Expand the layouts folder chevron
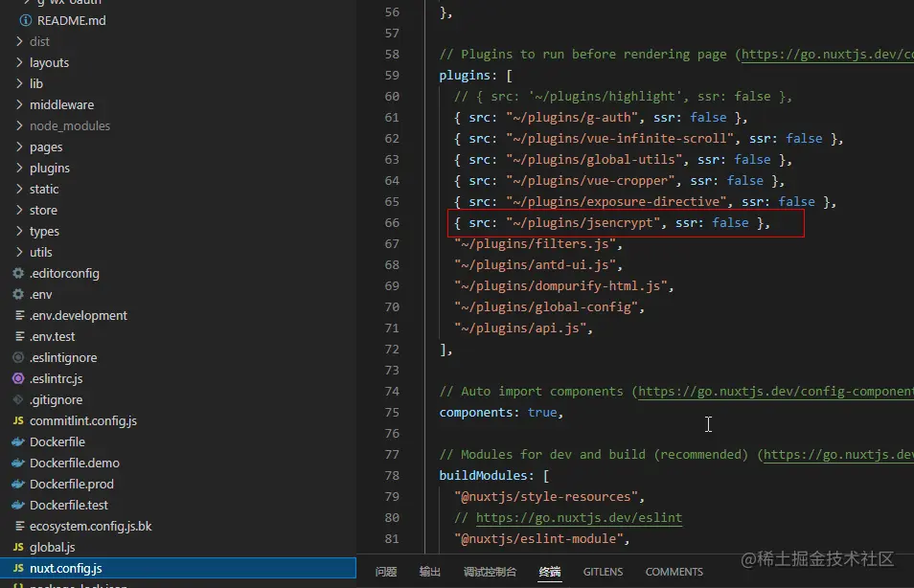The width and height of the screenshot is (914, 588). pyautogui.click(x=19, y=62)
